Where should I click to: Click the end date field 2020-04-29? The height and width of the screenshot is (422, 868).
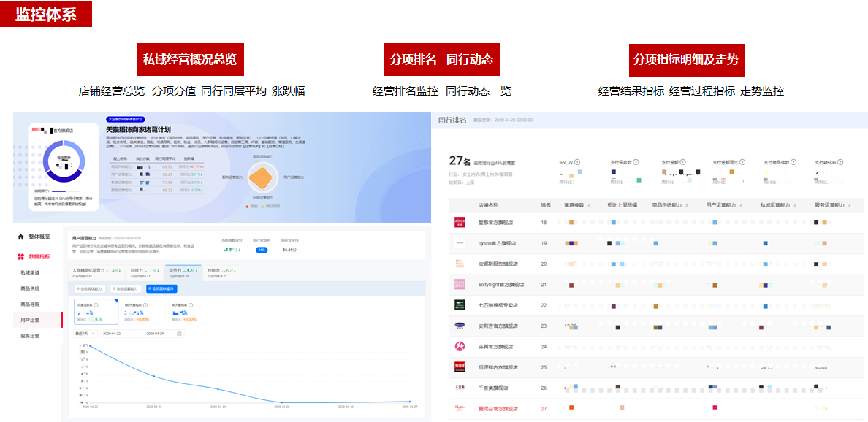coord(156,334)
